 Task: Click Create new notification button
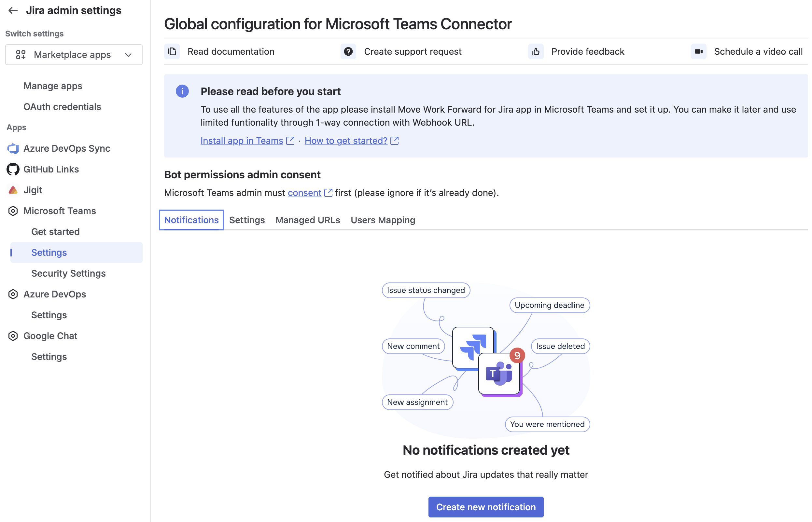[x=485, y=507]
